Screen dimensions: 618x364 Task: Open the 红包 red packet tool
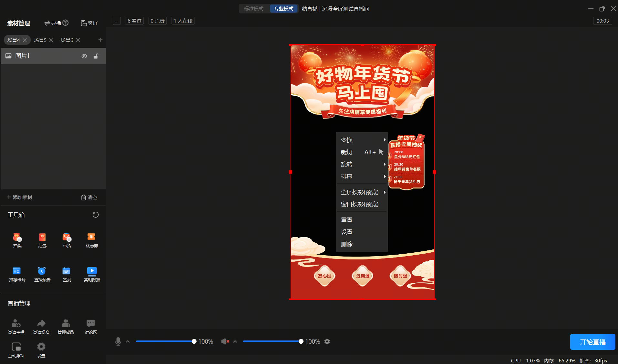(x=42, y=240)
